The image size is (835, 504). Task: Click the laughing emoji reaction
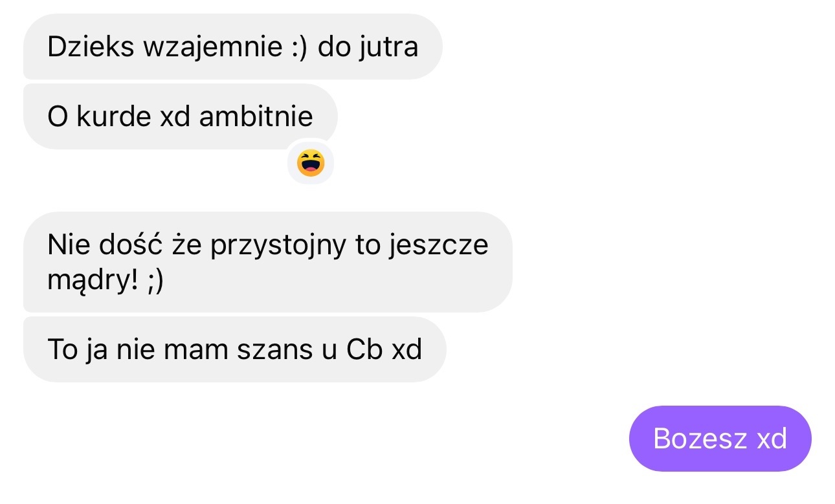click(x=311, y=162)
